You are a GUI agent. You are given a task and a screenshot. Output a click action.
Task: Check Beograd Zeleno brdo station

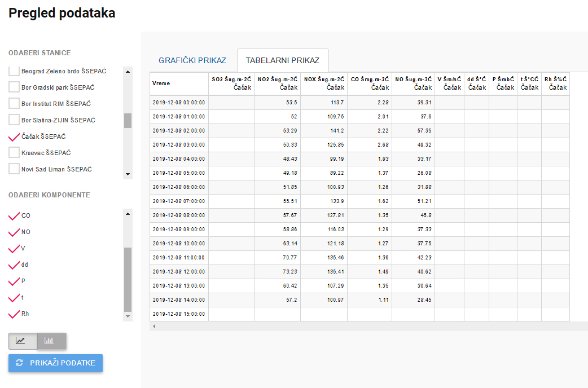(14, 71)
